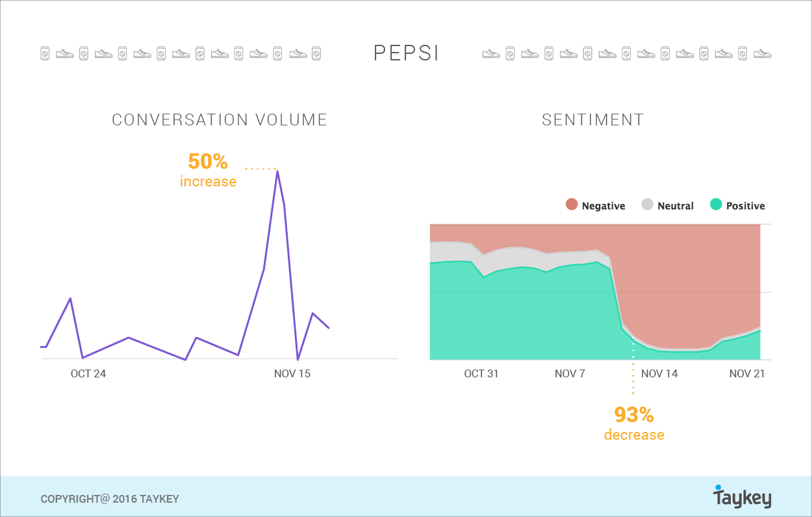Click the OCT 31 axis date label

pyautogui.click(x=481, y=373)
